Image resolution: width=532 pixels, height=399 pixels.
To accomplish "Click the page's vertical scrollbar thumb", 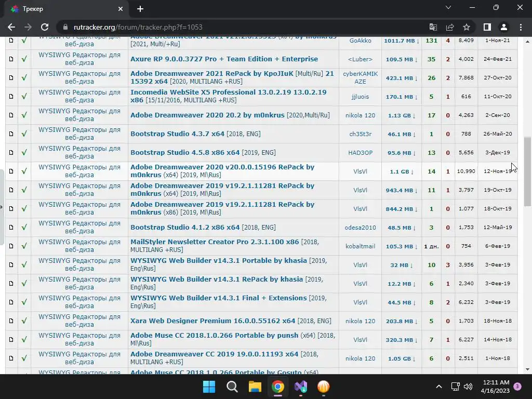I will tap(528, 171).
